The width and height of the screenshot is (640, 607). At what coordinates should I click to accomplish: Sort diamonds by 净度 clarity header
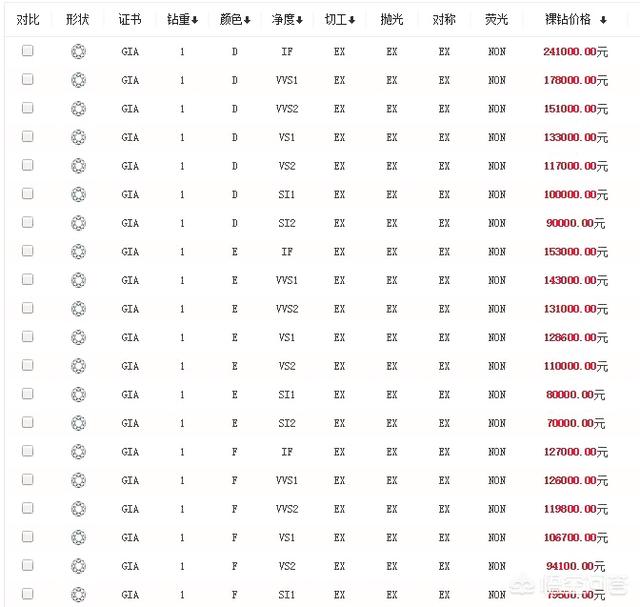(287, 20)
